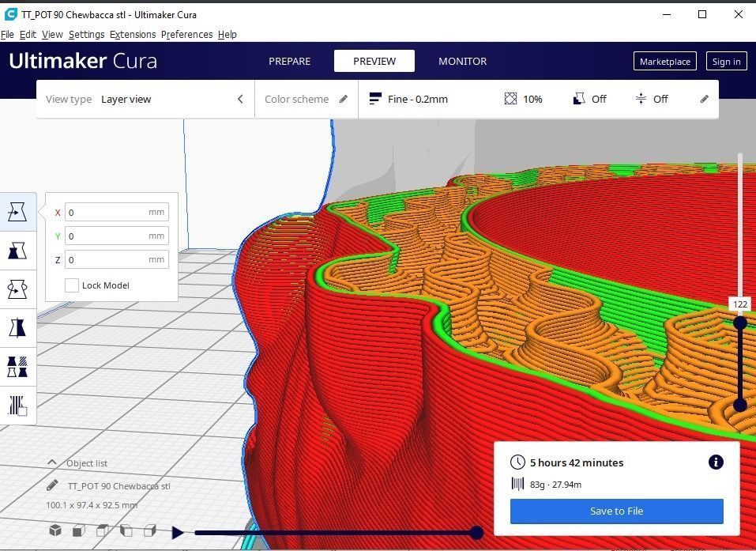Switch to left side view icon
The width and height of the screenshot is (756, 551).
pos(126,530)
